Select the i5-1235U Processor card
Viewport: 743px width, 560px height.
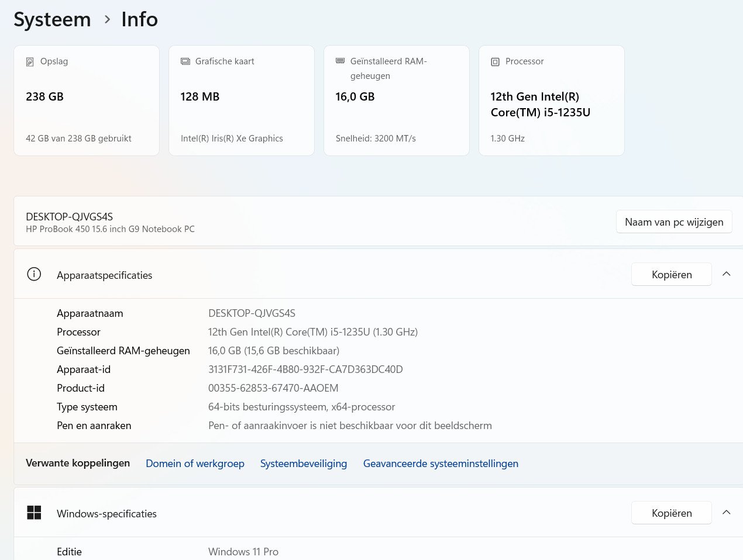tap(551, 101)
